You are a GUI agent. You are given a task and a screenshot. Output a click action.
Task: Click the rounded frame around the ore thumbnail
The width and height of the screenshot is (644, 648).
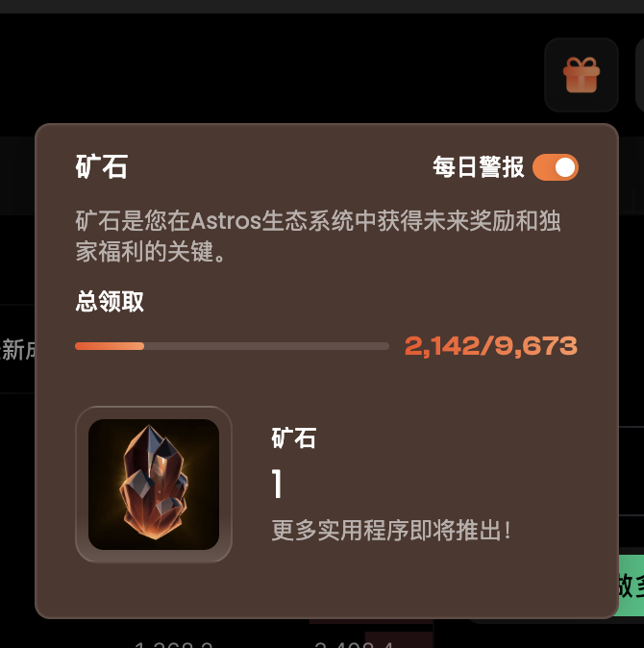[154, 485]
